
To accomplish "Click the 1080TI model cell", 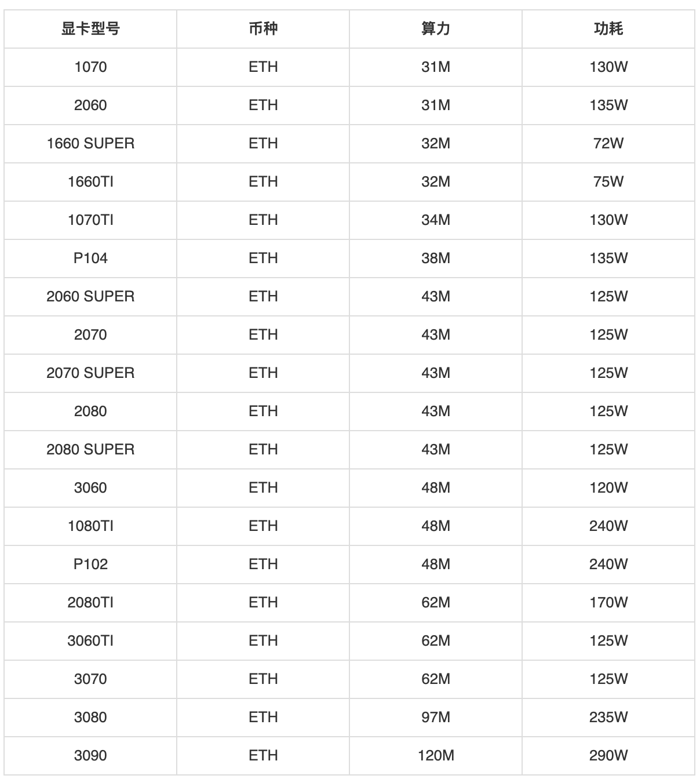I will (x=90, y=526).
